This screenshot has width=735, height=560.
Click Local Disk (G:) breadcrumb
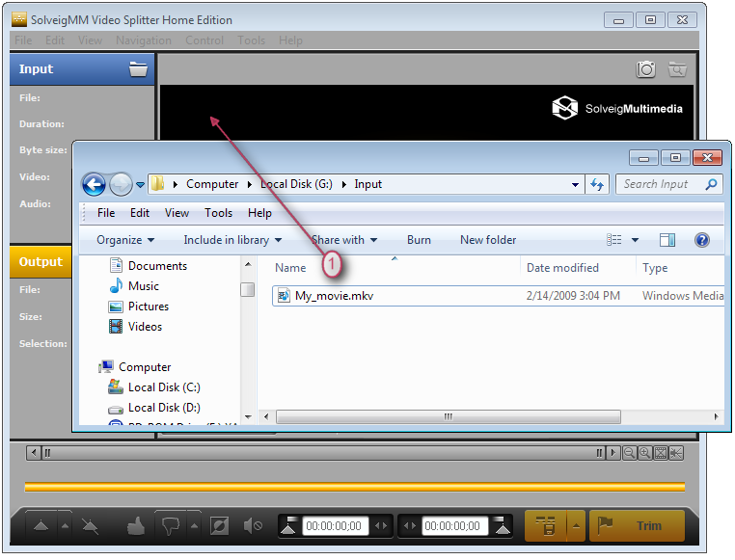(x=296, y=184)
